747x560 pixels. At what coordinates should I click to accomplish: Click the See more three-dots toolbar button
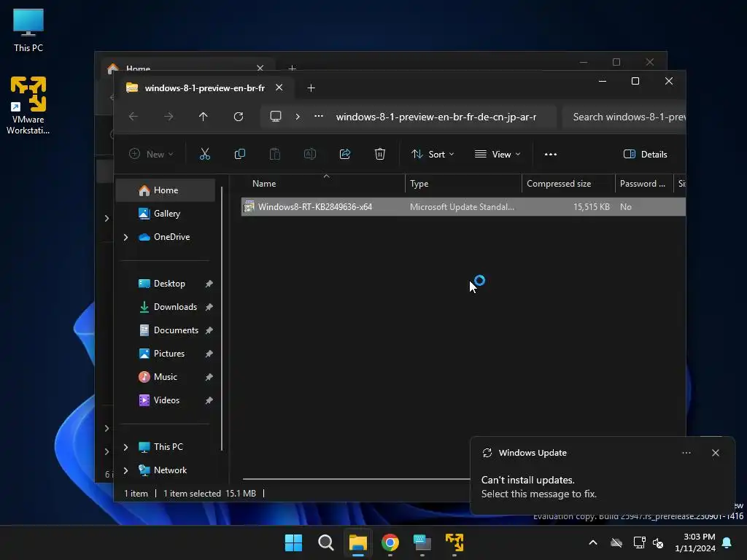point(550,155)
